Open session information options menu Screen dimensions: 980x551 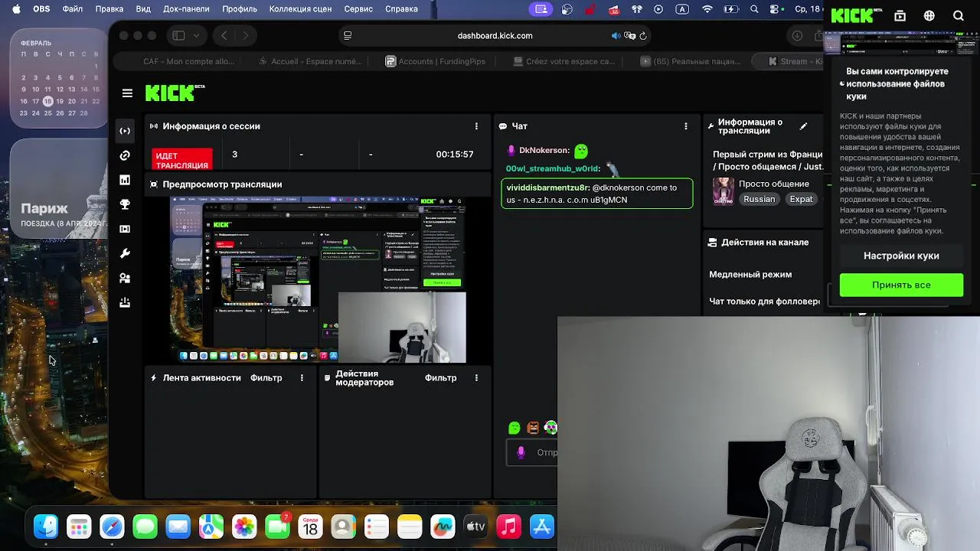tap(476, 126)
